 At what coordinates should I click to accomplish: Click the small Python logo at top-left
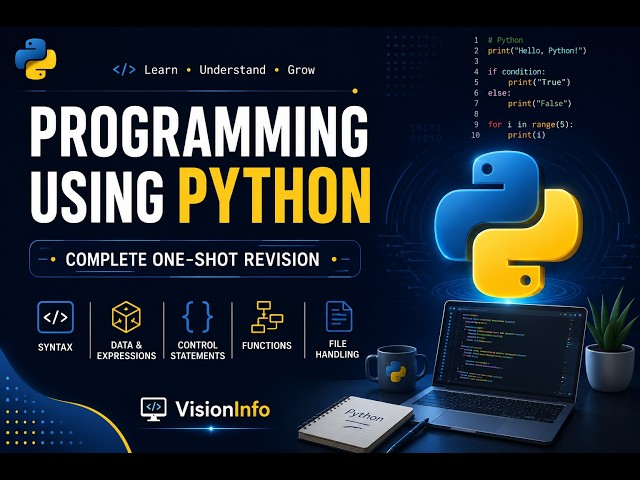point(36,59)
